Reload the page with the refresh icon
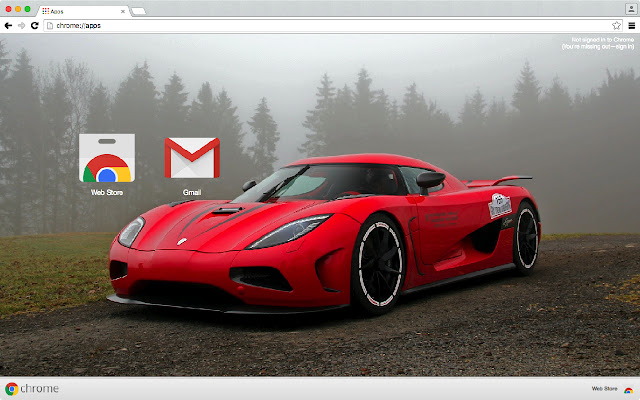 (35, 26)
